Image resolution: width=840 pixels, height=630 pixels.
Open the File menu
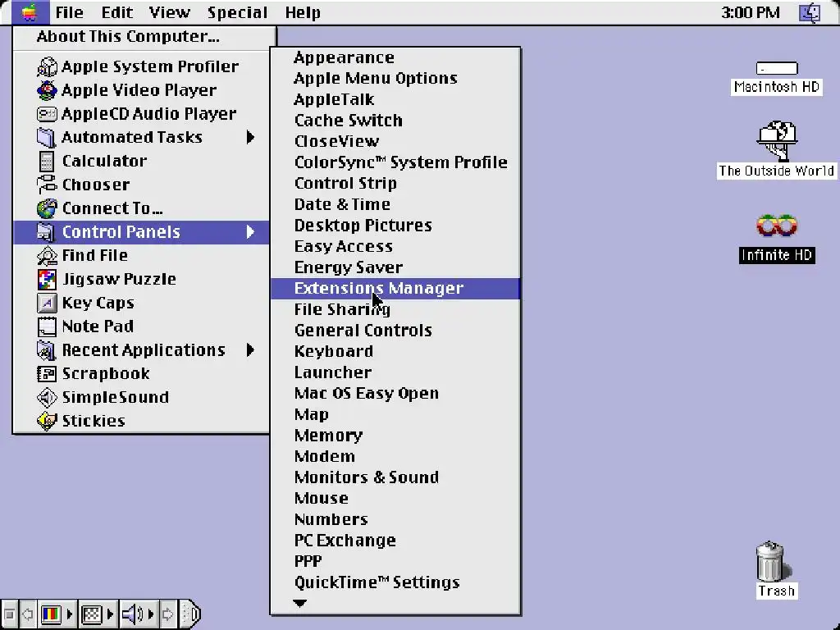(x=70, y=12)
